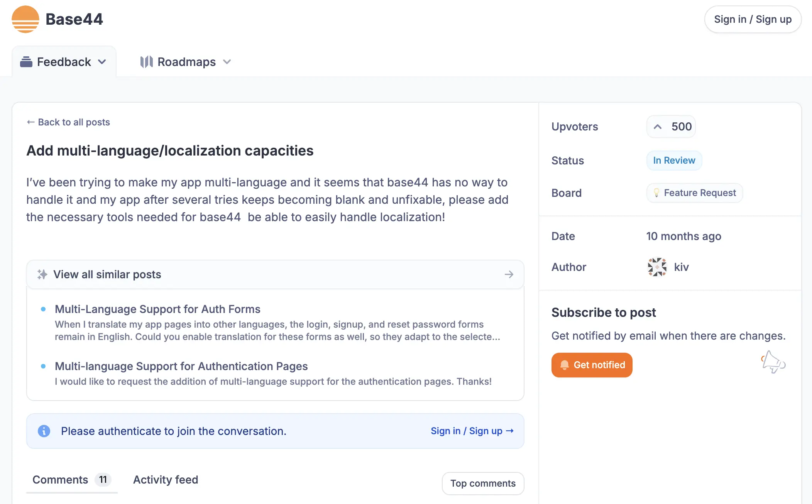Viewport: 812px width, 504px height.
Task: Click arrow on View all similar posts
Action: [x=509, y=274]
